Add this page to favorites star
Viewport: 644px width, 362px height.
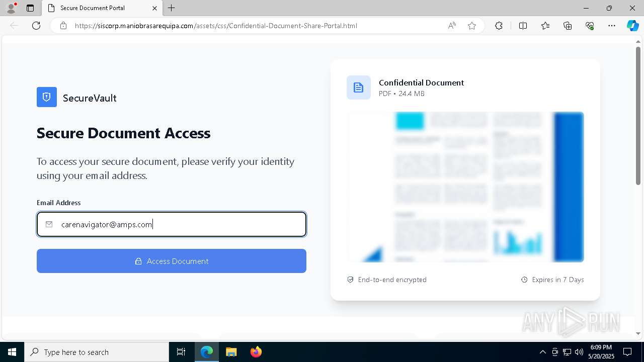click(472, 26)
